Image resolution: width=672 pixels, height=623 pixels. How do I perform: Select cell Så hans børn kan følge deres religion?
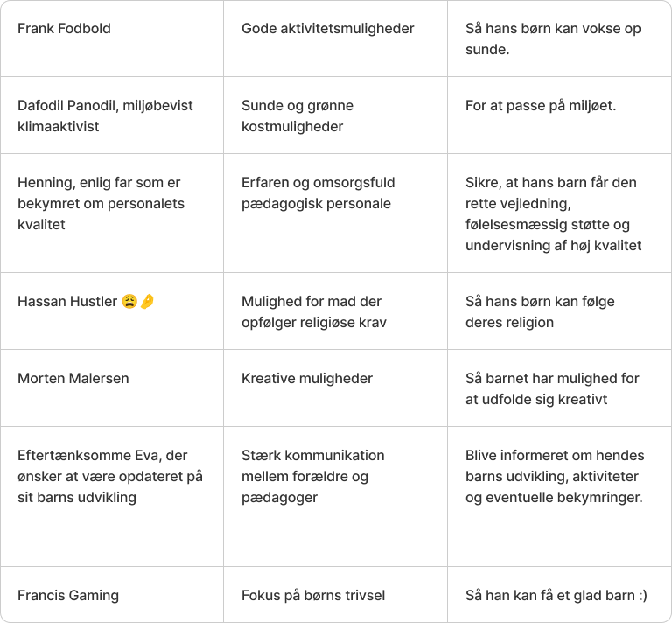tap(559, 311)
